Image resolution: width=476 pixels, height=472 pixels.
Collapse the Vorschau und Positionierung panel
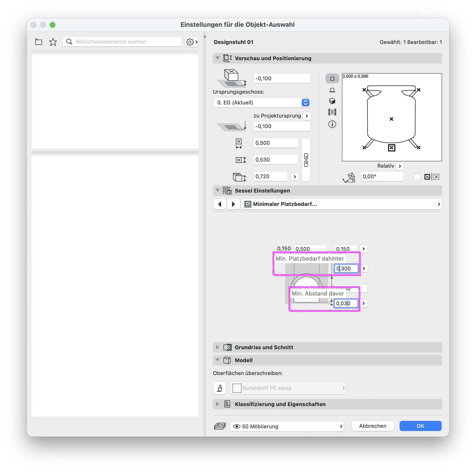point(217,58)
